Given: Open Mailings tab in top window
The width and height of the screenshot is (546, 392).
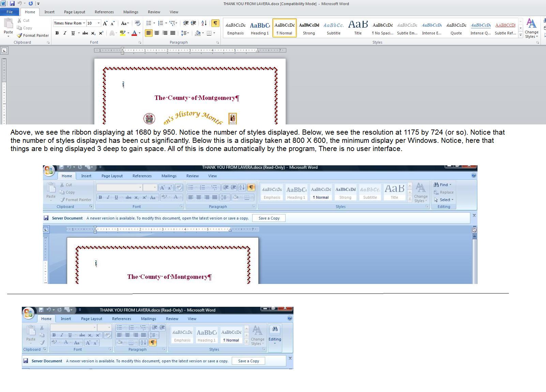Looking at the screenshot, I should (x=131, y=12).
